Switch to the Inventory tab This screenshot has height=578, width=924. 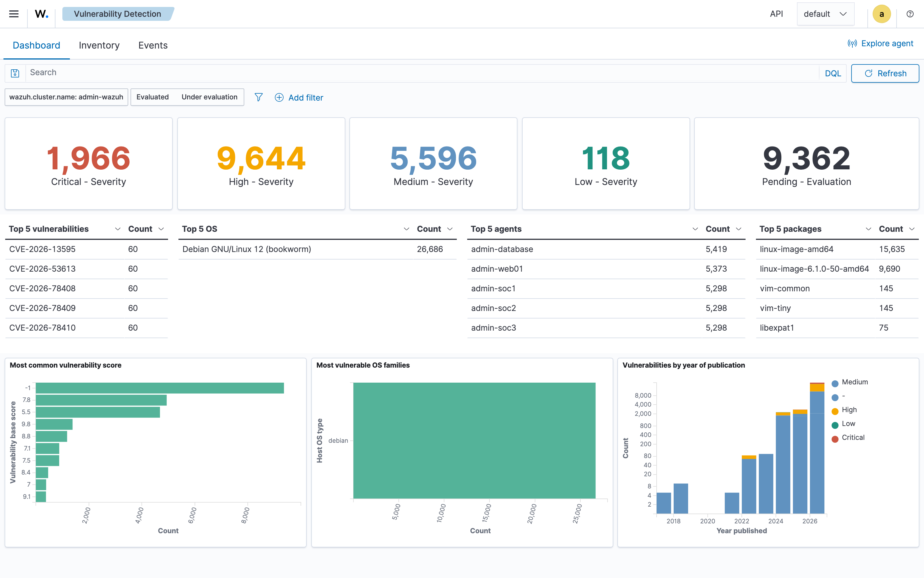(99, 45)
